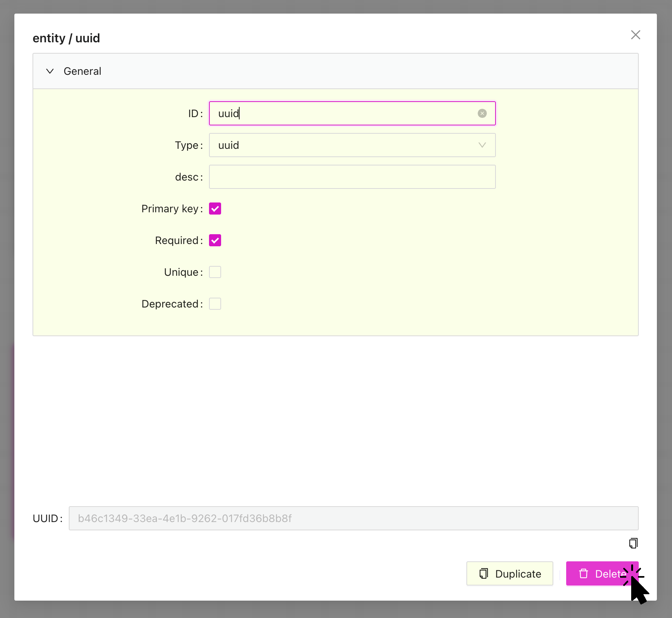This screenshot has width=672, height=618.
Task: Click the trash icon on Delete button
Action: (x=584, y=573)
